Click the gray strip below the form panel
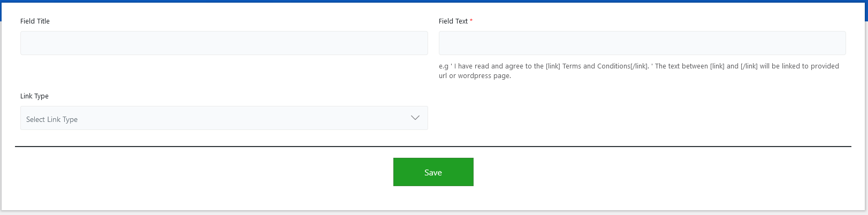This screenshot has width=868, height=215. pyautogui.click(x=433, y=213)
